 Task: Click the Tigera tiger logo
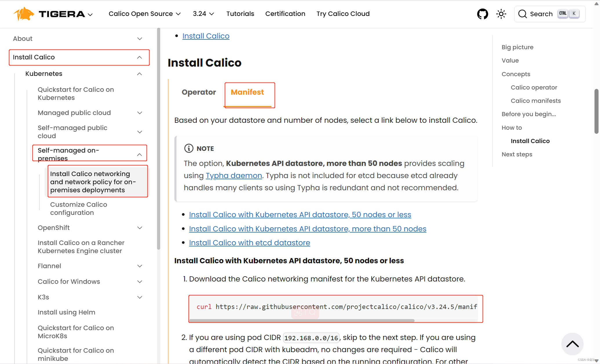(x=24, y=14)
